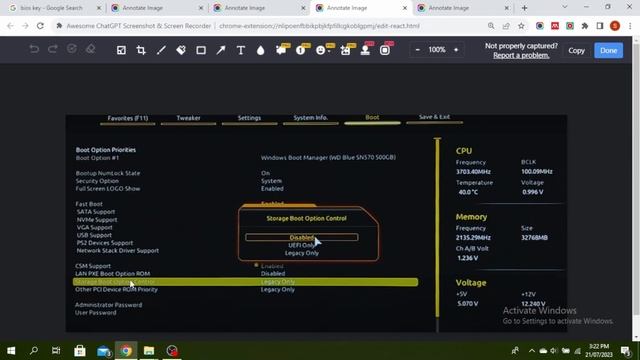Select the Crop tool
The height and width of the screenshot is (360, 640).
point(141,50)
